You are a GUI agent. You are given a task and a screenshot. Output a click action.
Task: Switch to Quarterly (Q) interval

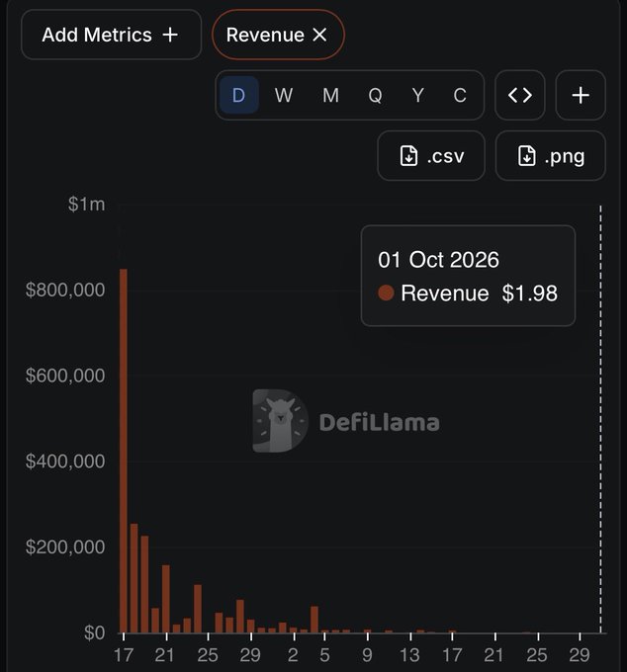pyautogui.click(x=375, y=95)
